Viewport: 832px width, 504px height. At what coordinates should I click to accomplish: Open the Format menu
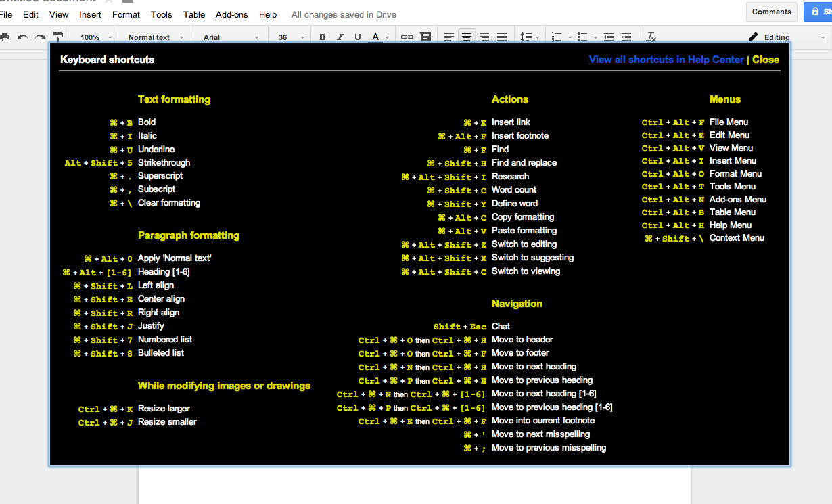[126, 14]
